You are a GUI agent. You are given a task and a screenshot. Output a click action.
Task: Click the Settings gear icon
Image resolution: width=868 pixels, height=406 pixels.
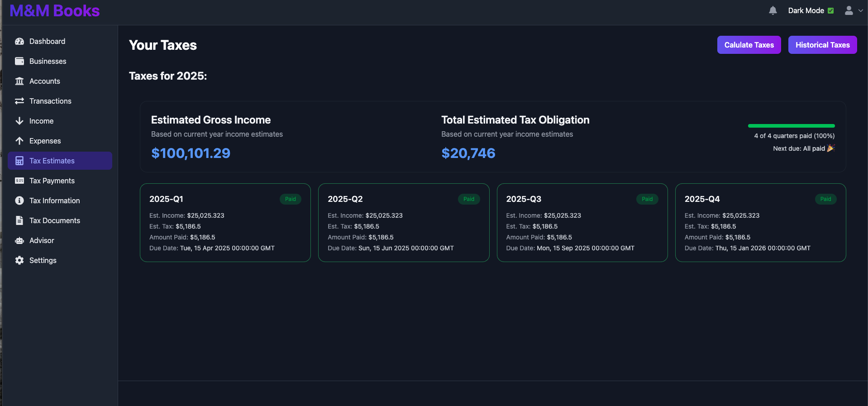click(x=19, y=260)
